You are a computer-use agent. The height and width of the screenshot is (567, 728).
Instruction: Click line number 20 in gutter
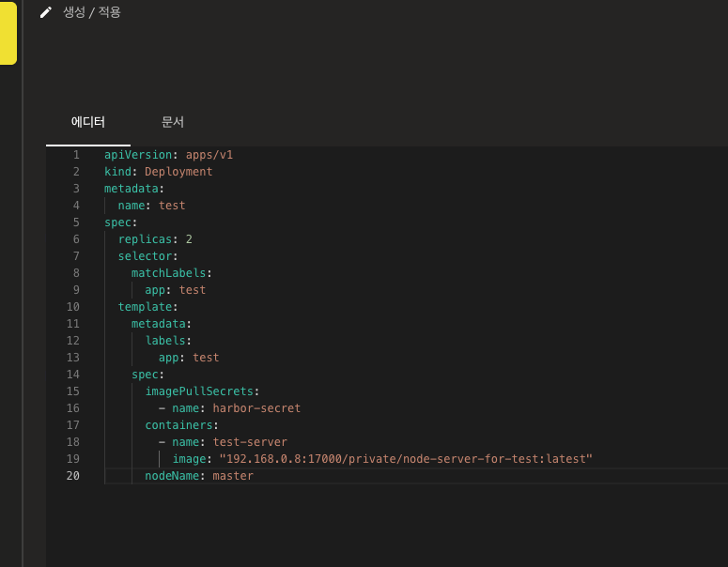(x=73, y=476)
